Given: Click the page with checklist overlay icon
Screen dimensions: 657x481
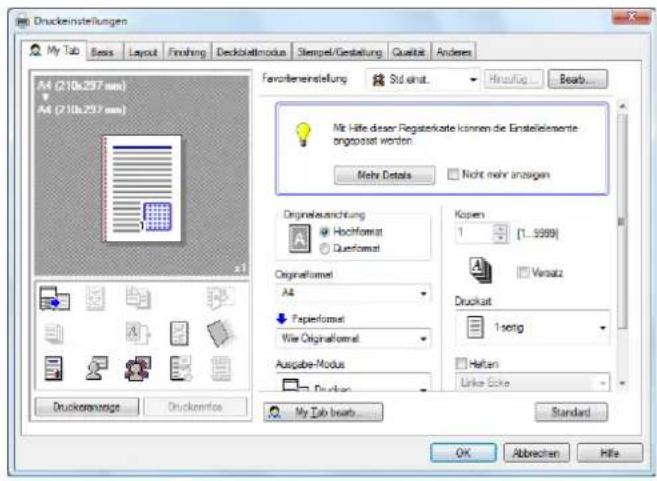Looking at the screenshot, I should coord(181,368).
